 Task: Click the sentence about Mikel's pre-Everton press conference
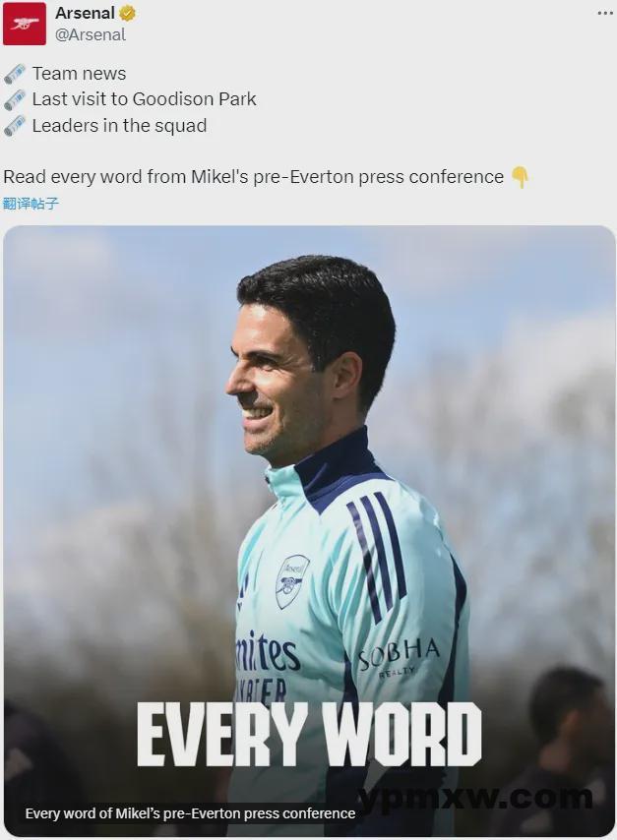click(x=254, y=177)
